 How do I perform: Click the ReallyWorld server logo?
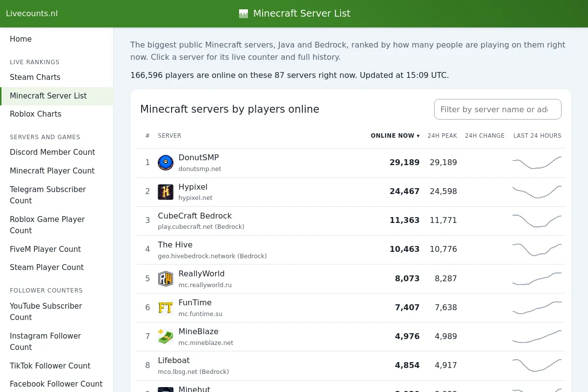click(166, 278)
